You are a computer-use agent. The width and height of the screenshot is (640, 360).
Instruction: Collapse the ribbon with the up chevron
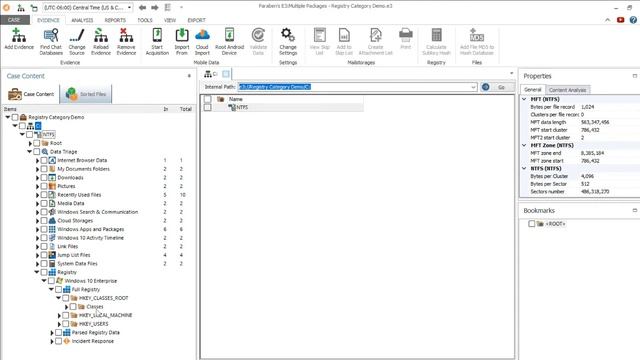(x=608, y=20)
